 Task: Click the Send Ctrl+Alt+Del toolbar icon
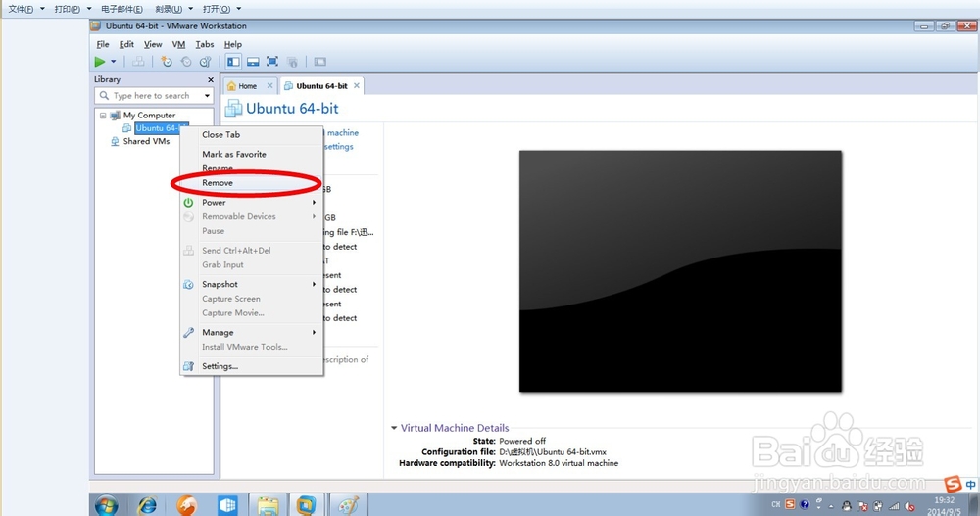(x=138, y=62)
